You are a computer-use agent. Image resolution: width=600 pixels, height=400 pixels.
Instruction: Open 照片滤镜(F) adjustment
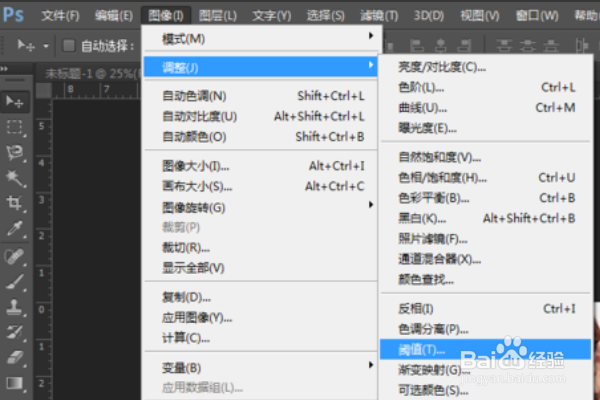point(486,239)
